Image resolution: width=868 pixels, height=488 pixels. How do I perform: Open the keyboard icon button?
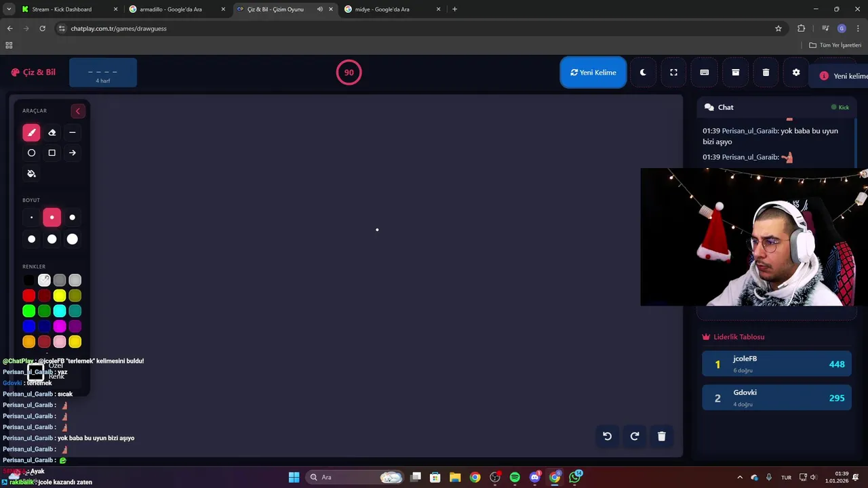705,73
